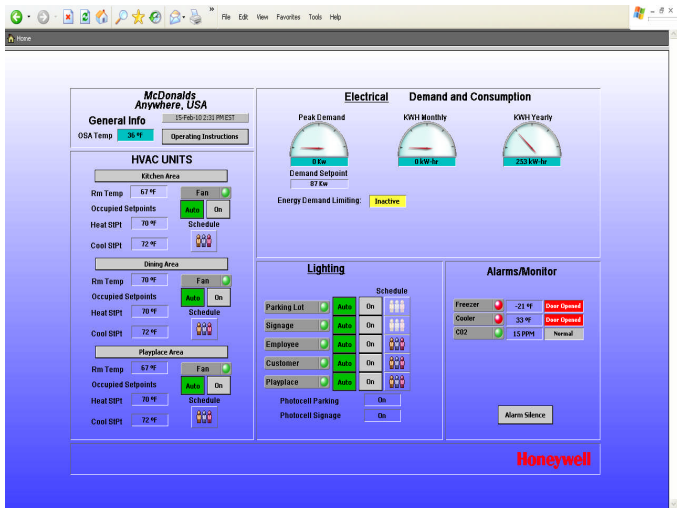Click the browser Forward arrow icon

click(x=43, y=17)
